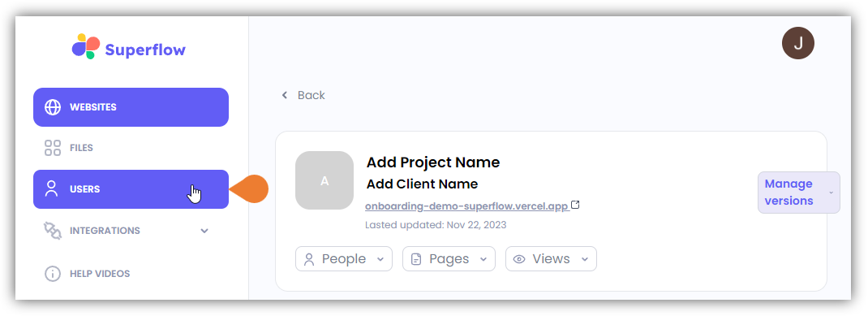Go Back to the previous page
This screenshot has width=868, height=316.
303,95
